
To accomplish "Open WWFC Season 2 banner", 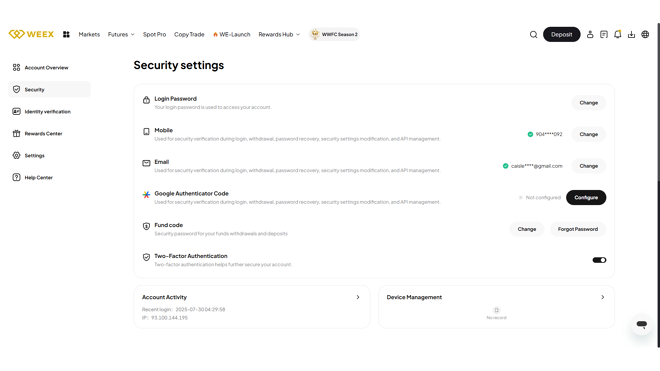I will pos(335,34).
